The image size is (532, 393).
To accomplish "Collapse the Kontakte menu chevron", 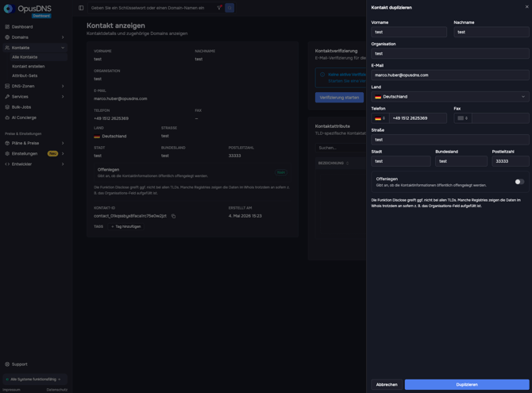I will pos(63,48).
